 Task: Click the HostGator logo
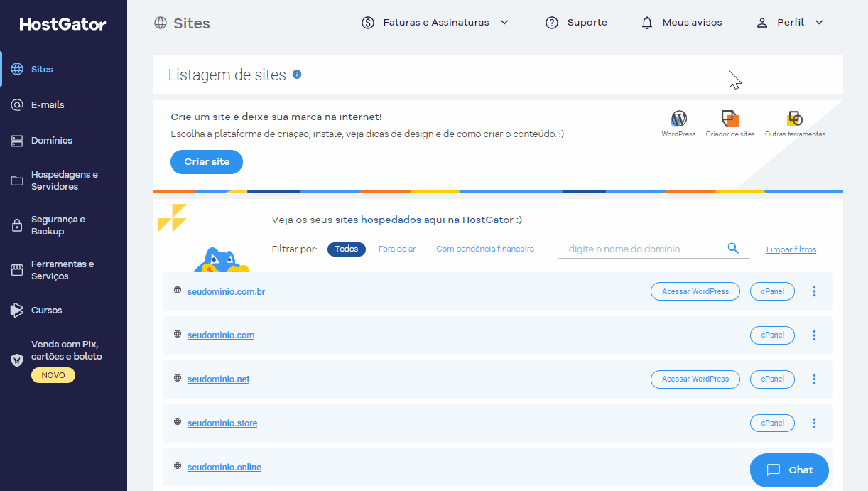[63, 24]
